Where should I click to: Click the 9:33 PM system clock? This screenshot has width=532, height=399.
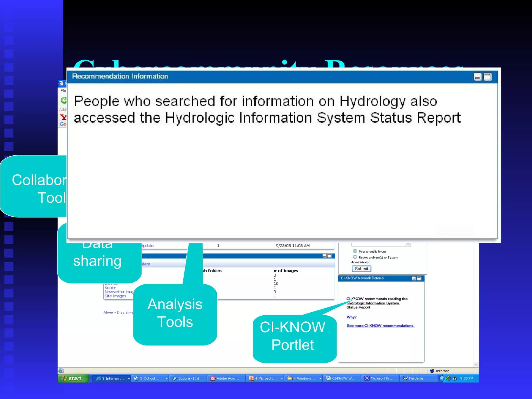(x=467, y=378)
